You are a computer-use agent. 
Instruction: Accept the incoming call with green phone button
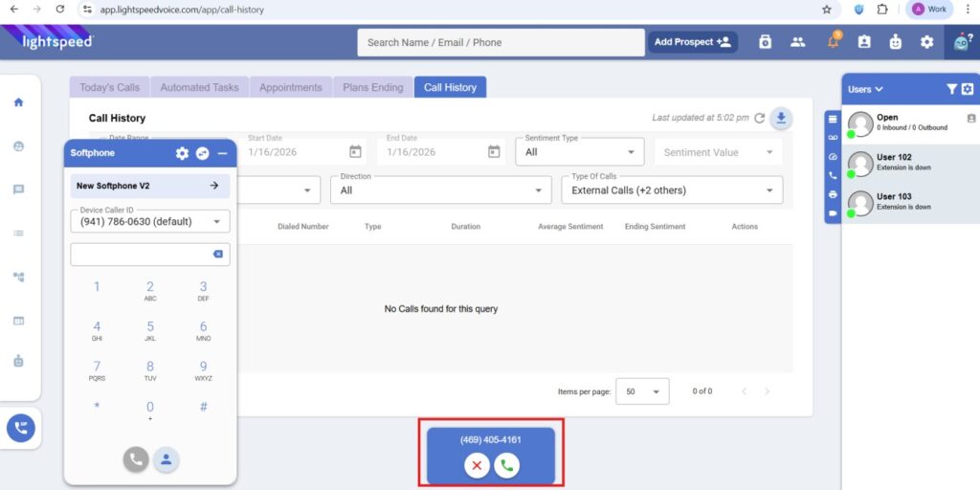tap(506, 465)
